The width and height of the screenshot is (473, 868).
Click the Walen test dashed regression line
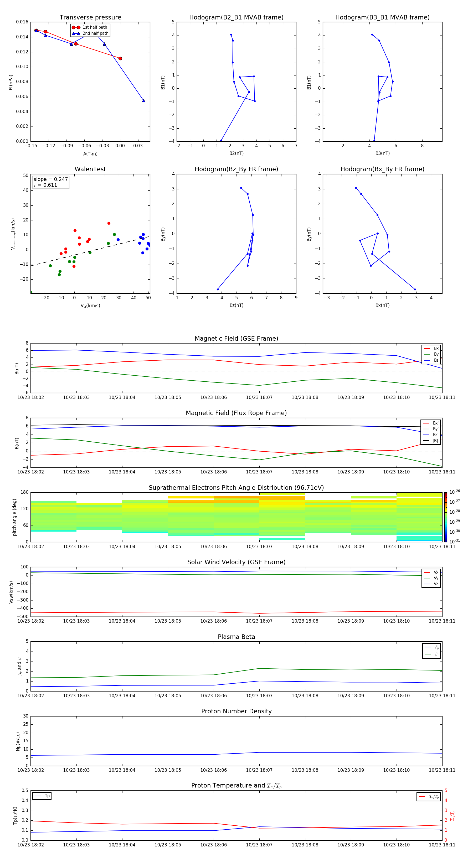tap(90, 251)
